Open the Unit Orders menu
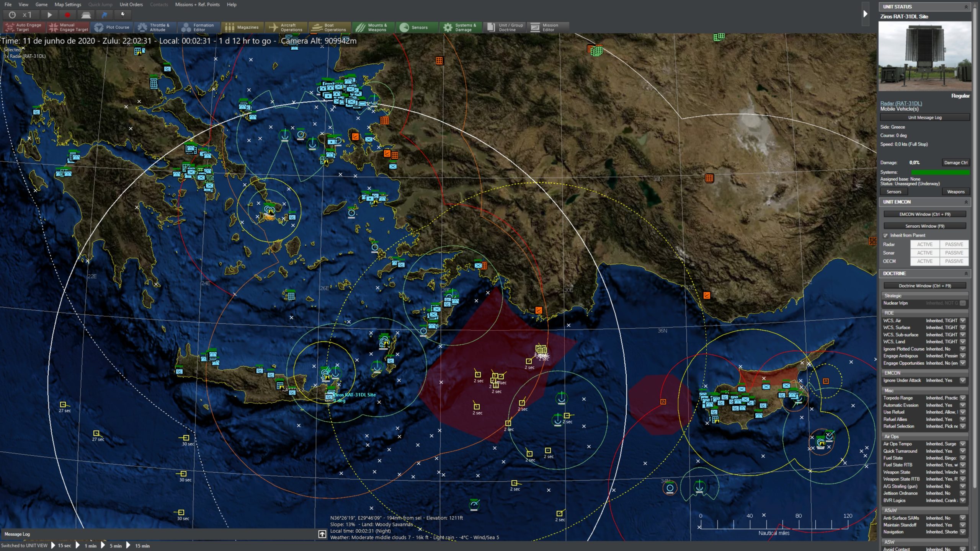This screenshot has height=551, width=980. click(131, 5)
